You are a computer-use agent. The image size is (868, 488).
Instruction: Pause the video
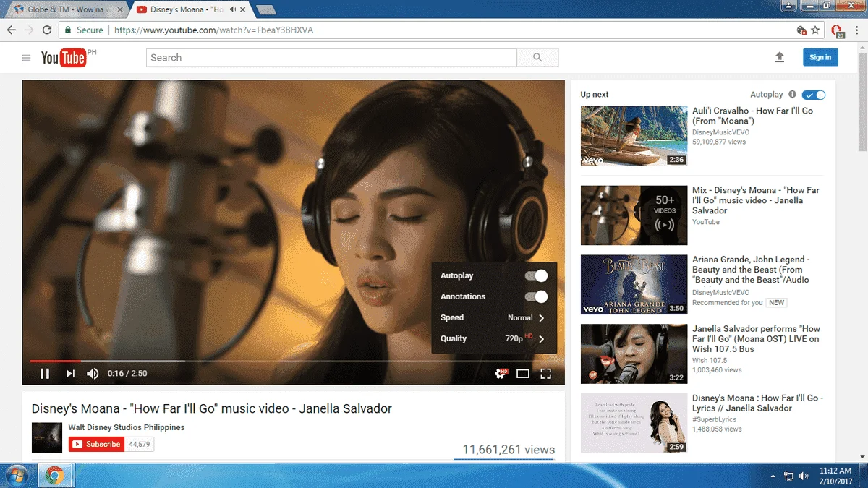[45, 374]
